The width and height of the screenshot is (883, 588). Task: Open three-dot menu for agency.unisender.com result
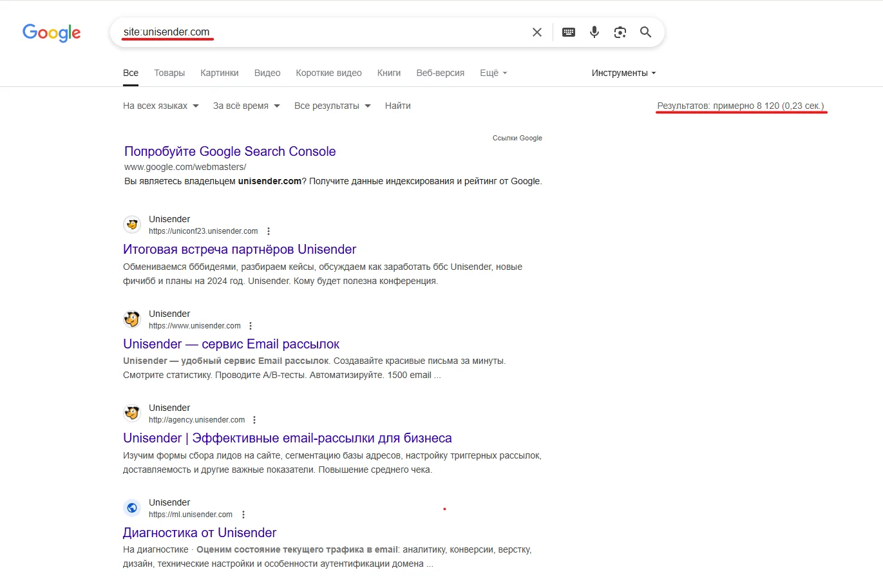(254, 420)
